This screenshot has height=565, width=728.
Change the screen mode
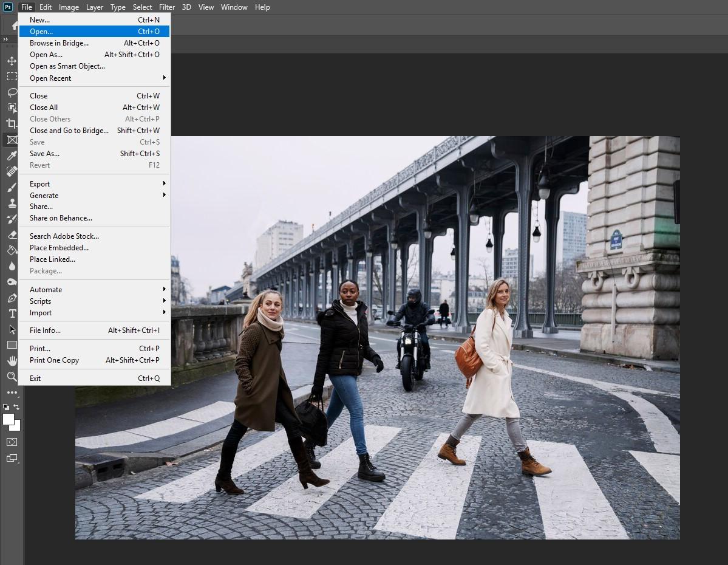pyautogui.click(x=12, y=458)
